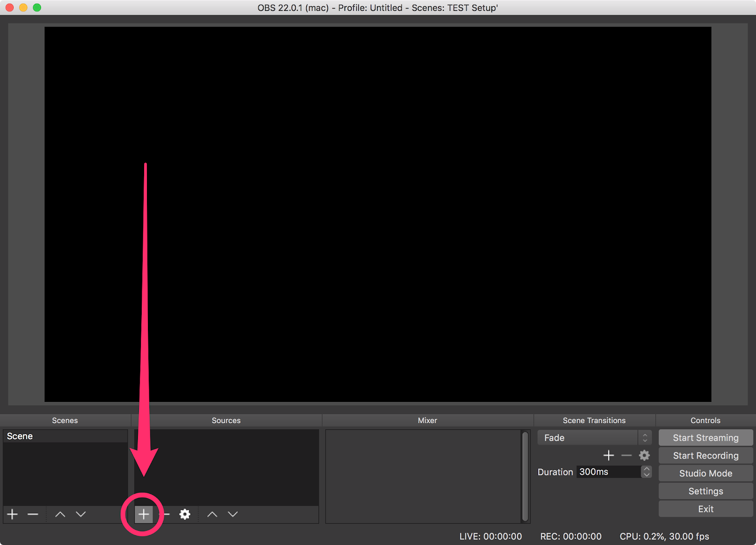Click Start Streaming button
Image resolution: width=756 pixels, height=545 pixels.
705,438
